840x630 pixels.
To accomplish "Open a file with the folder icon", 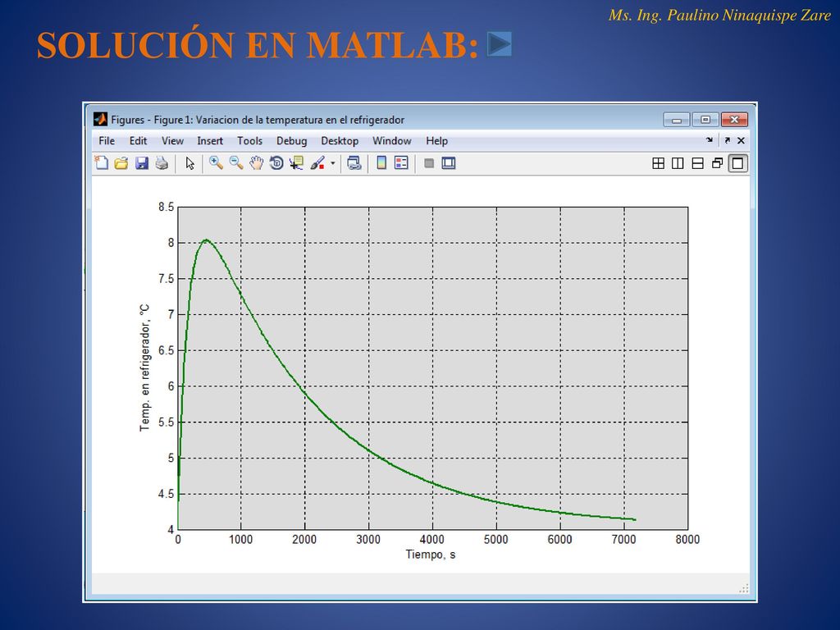I will point(121,163).
